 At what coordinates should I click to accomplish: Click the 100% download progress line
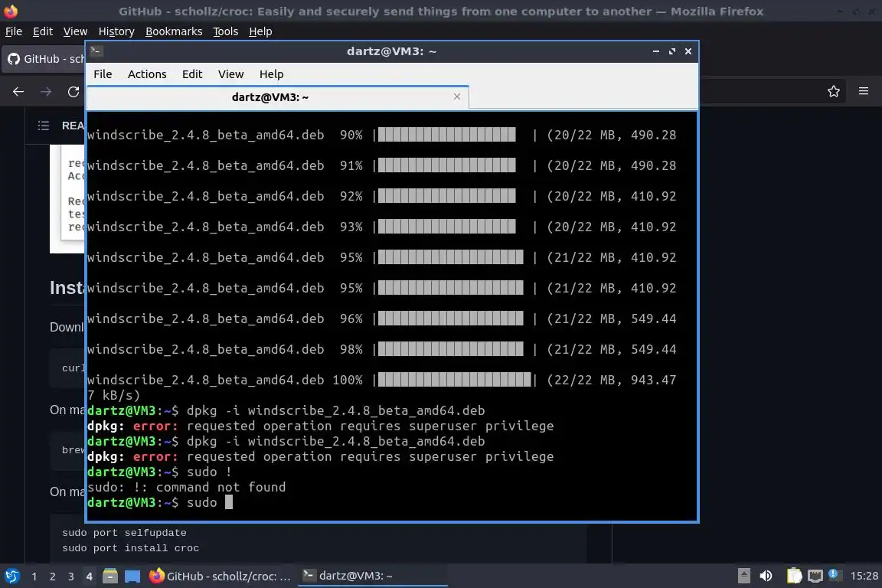(382, 380)
